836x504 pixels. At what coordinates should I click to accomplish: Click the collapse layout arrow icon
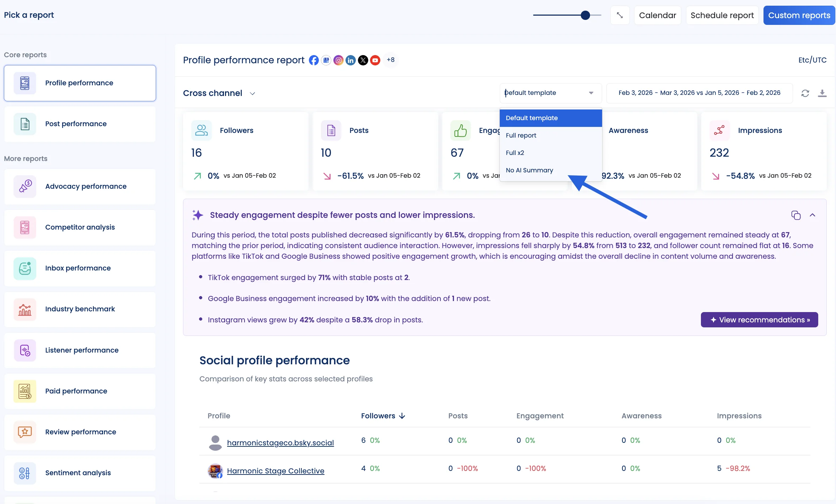pos(620,15)
